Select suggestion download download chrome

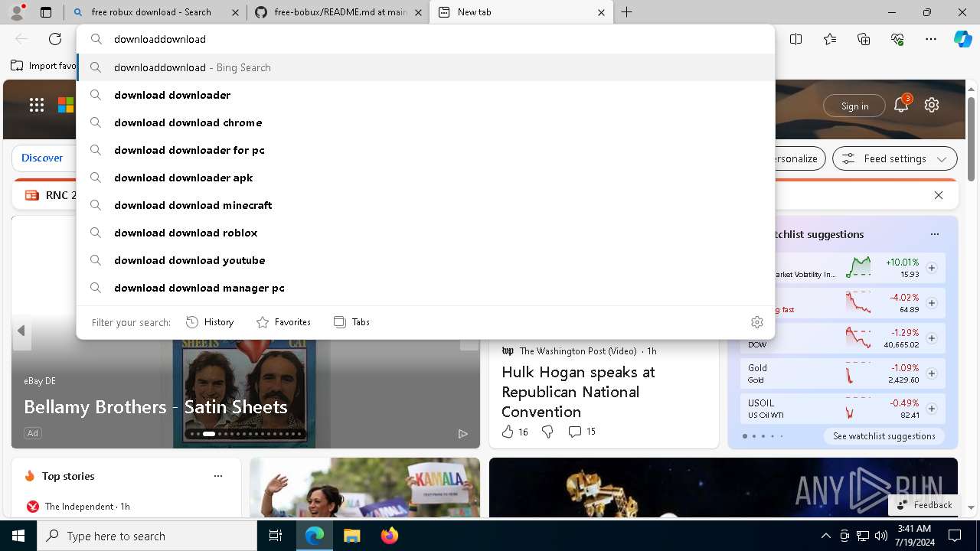(426, 122)
